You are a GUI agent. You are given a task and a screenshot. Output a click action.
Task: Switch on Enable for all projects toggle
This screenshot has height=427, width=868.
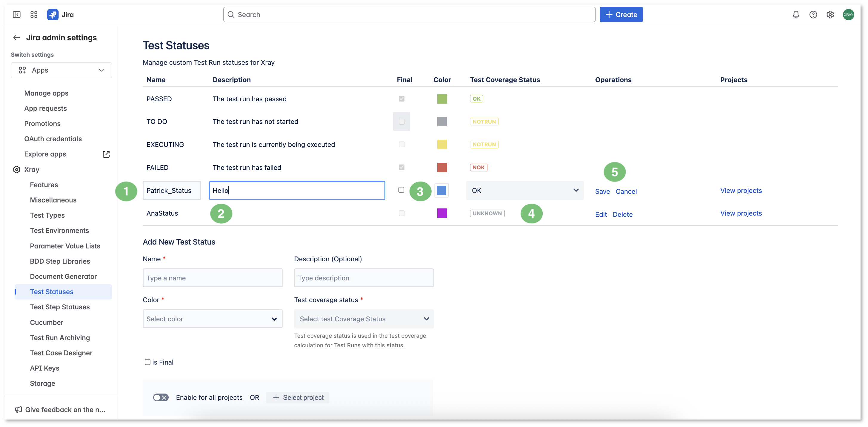click(161, 397)
